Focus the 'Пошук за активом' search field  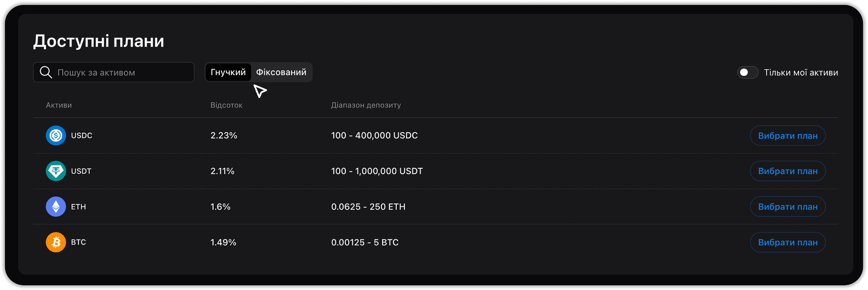(x=121, y=72)
